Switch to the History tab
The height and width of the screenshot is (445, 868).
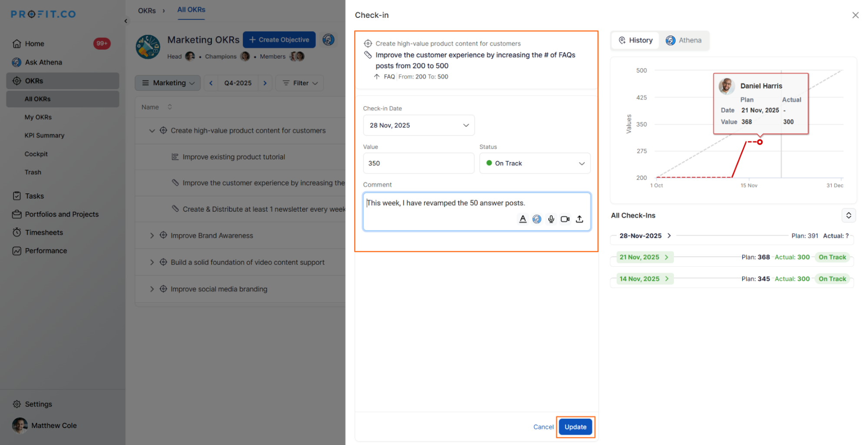[x=635, y=40]
